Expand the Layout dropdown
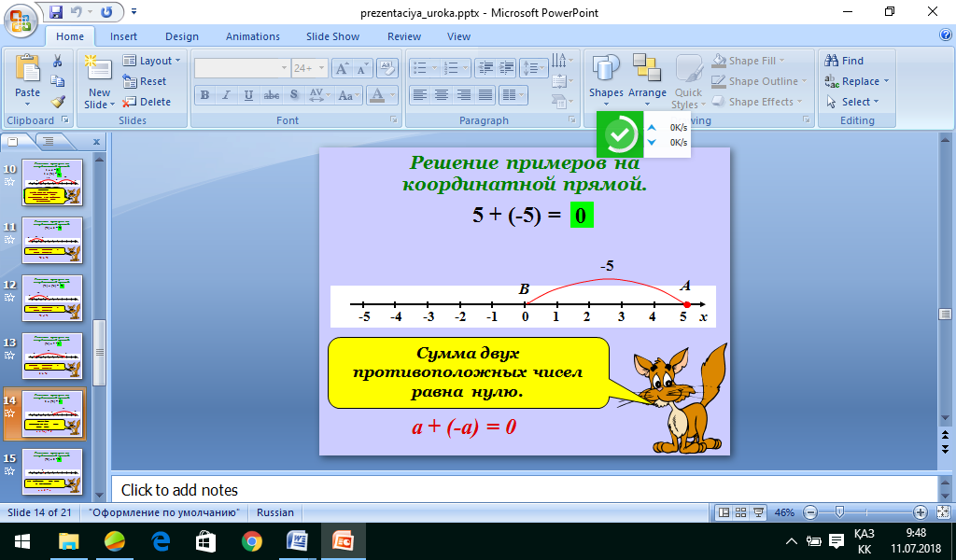 coord(152,61)
